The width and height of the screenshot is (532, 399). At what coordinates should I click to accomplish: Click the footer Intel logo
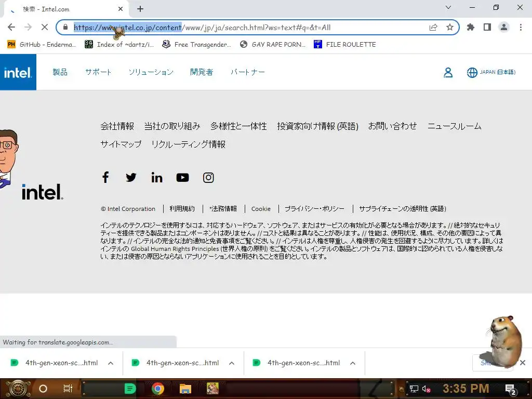tap(43, 192)
